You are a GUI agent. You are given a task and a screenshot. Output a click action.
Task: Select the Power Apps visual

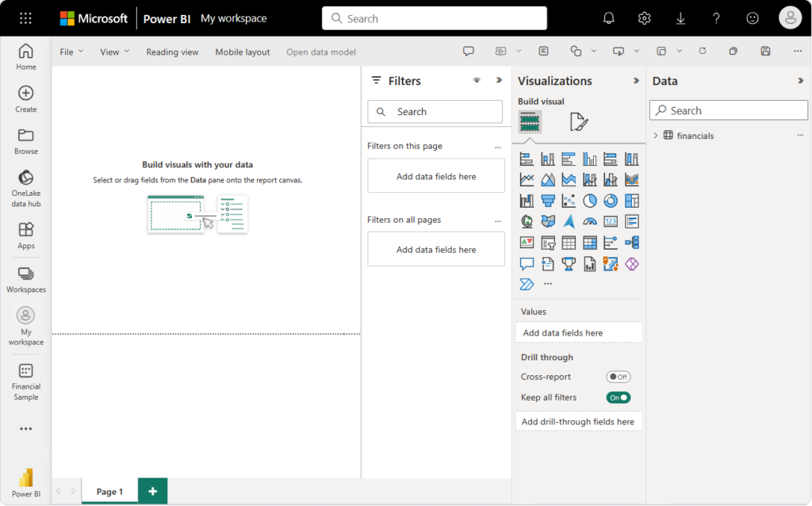[632, 264]
